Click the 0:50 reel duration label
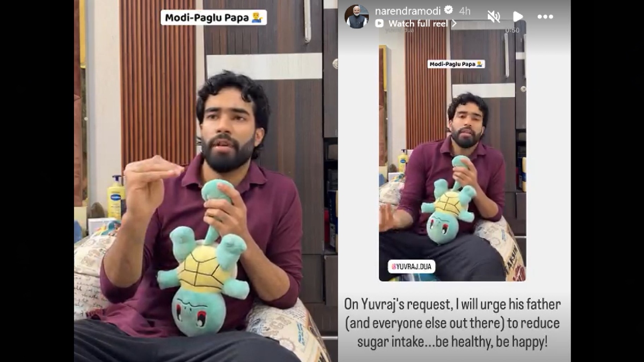The width and height of the screenshot is (644, 362). tap(512, 31)
